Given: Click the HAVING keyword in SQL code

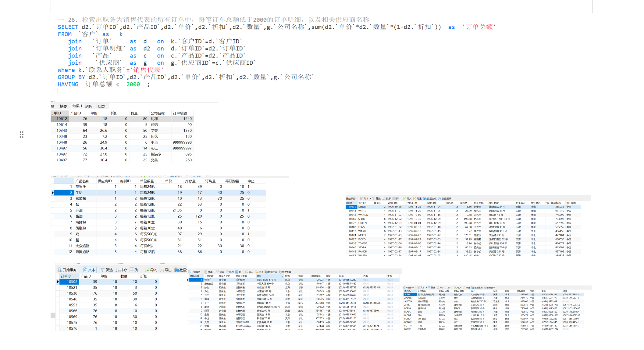Looking at the screenshot, I should pyautogui.click(x=68, y=84).
